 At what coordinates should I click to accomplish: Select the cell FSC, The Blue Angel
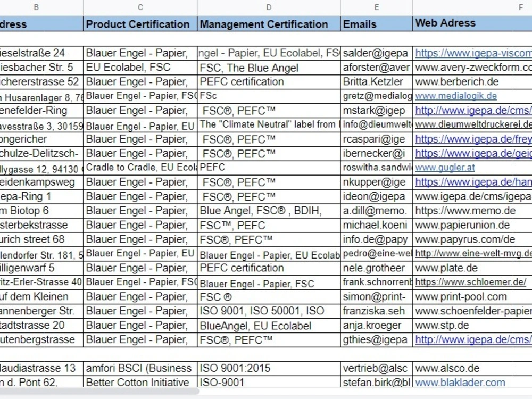(x=269, y=68)
